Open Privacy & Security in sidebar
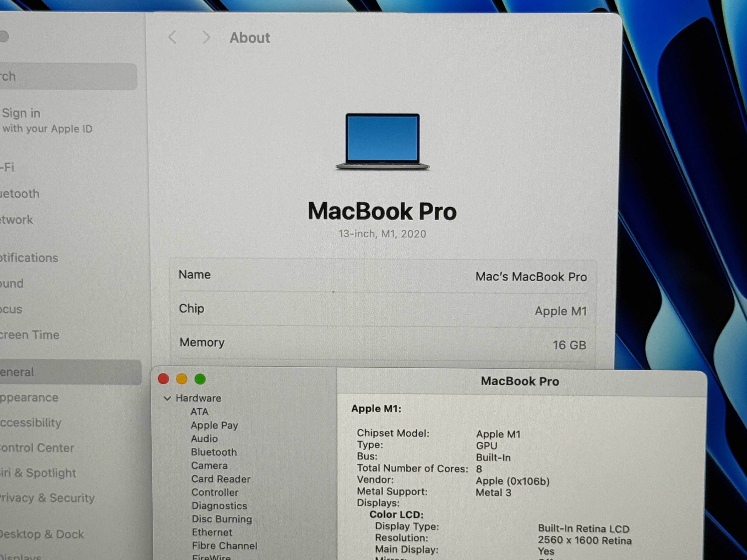Image resolution: width=747 pixels, height=560 pixels. 47,498
